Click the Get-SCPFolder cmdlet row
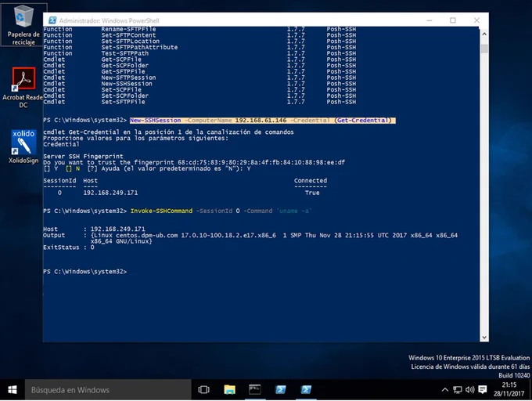This screenshot has width=532, height=401. click(199, 66)
